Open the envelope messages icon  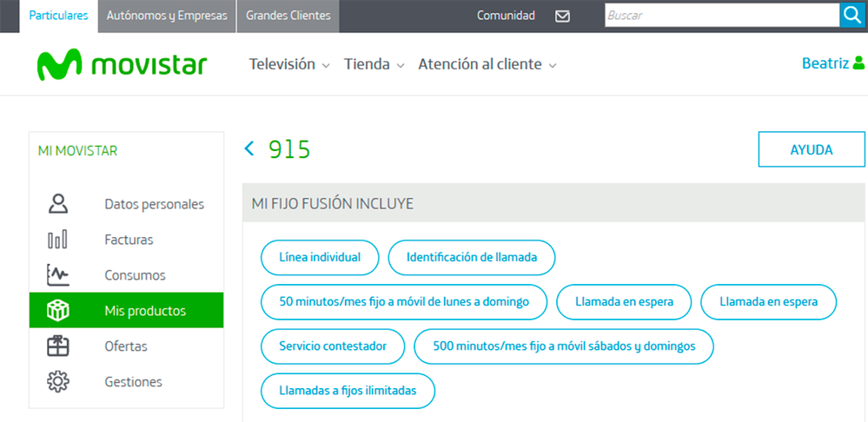562,16
